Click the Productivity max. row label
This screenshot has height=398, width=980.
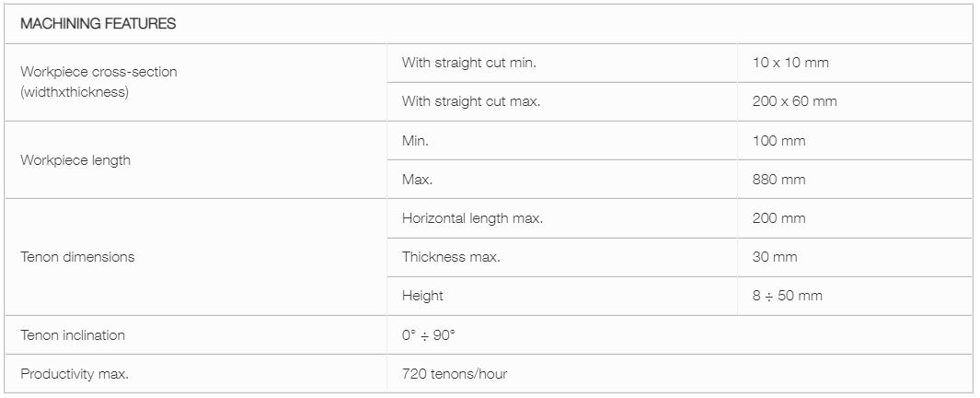tap(75, 374)
